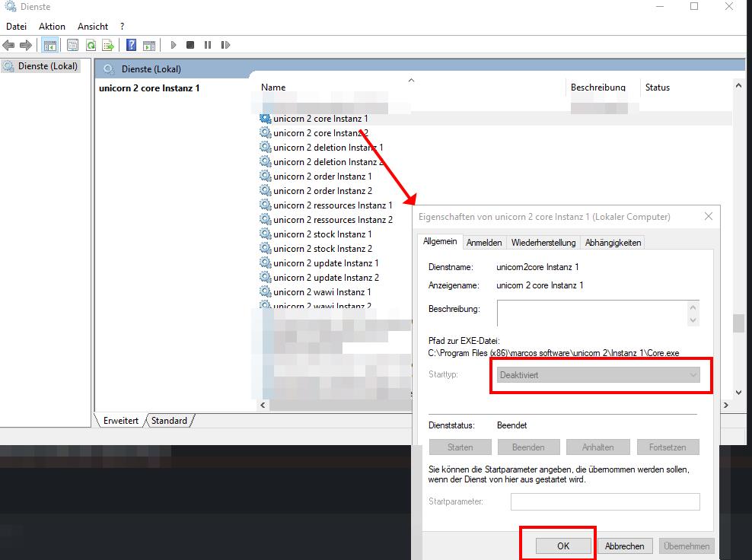The width and height of the screenshot is (752, 560).
Task: Open the Properties toolbar icon
Action: (x=72, y=45)
